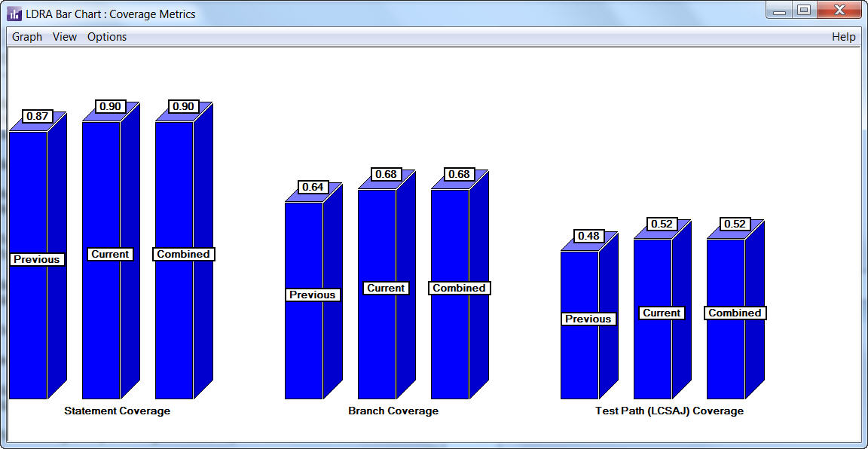Minimize the Coverage Metrics window
868x449 pixels.
(779, 11)
